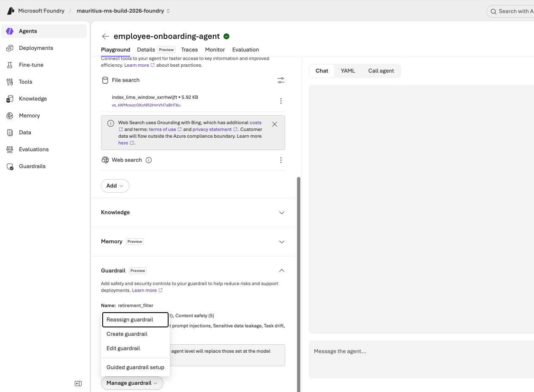Open the Add tools dropdown
534x392 pixels.
point(115,186)
